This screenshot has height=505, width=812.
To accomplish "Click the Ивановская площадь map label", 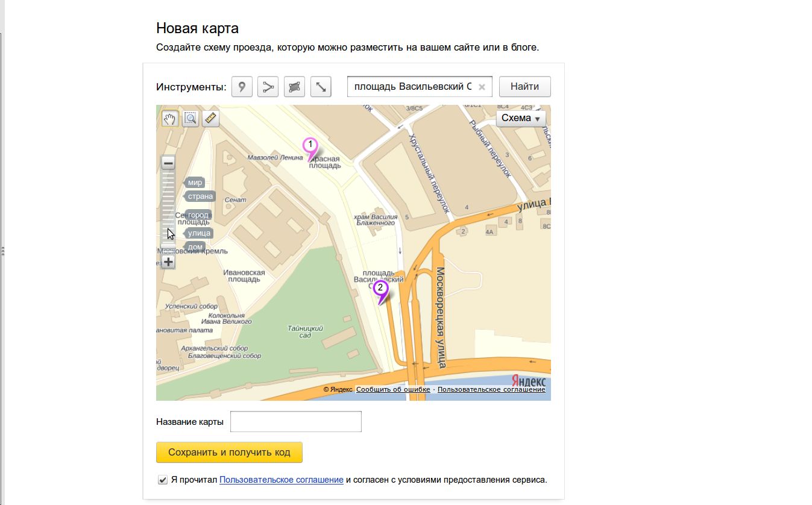I will (244, 276).
